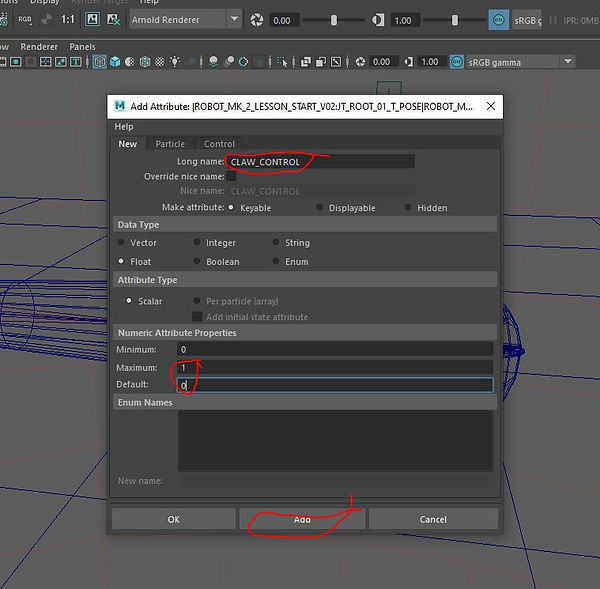600x589 pixels.
Task: Select the Keyable radio button
Action: click(x=231, y=207)
